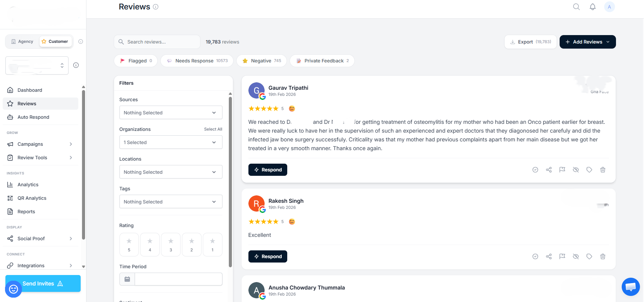Expand the Review Tools menu
Image resolution: width=644 pixels, height=302 pixels.
tap(41, 158)
